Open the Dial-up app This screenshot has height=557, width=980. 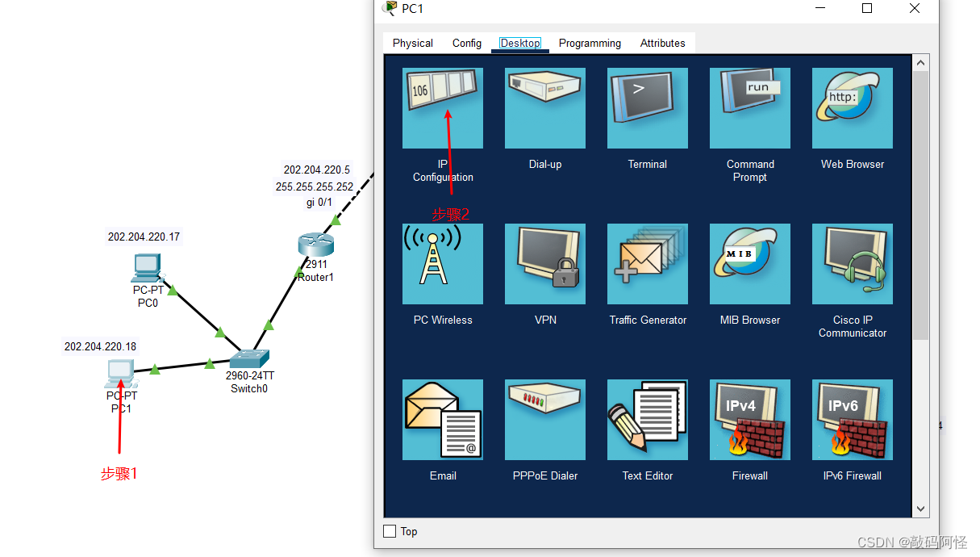(545, 108)
